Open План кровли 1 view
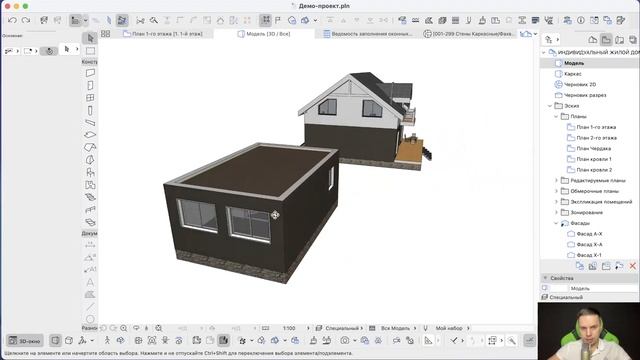The image size is (640, 360). (x=594, y=159)
